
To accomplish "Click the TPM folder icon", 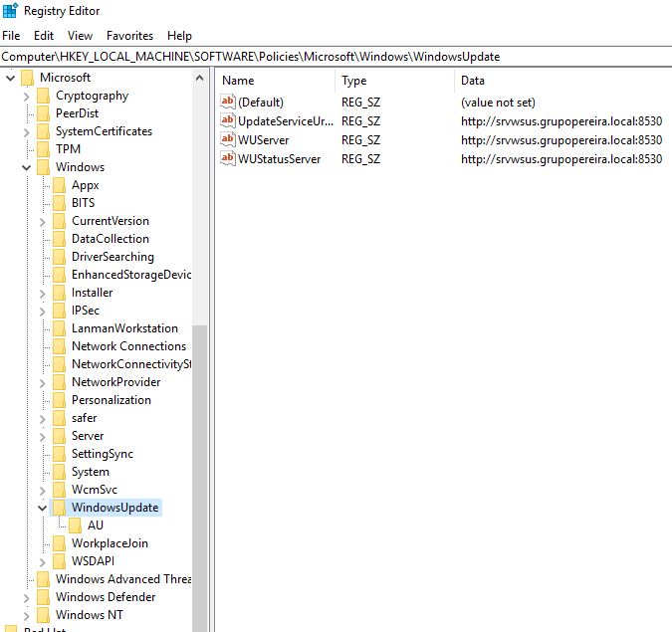I will pos(43,149).
